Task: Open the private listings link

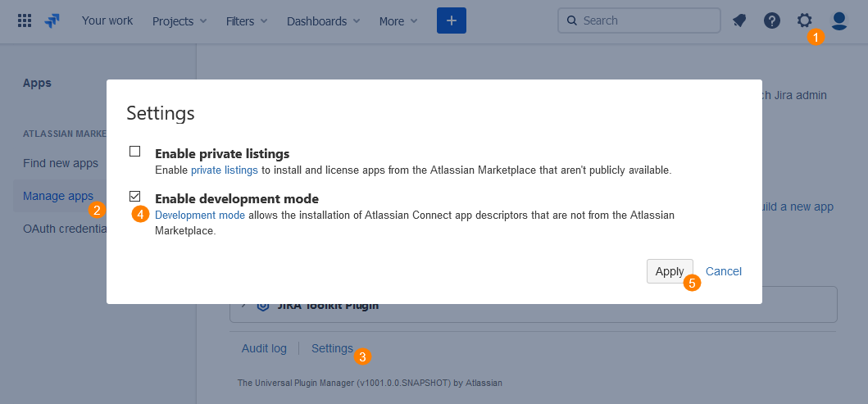Action: 225,170
